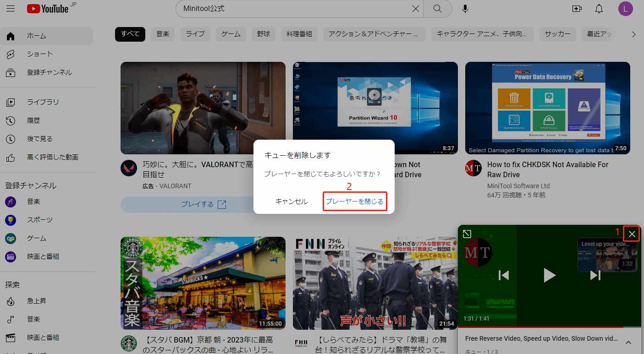
Task: Click the Starbucks channel avatar
Action: (x=129, y=343)
